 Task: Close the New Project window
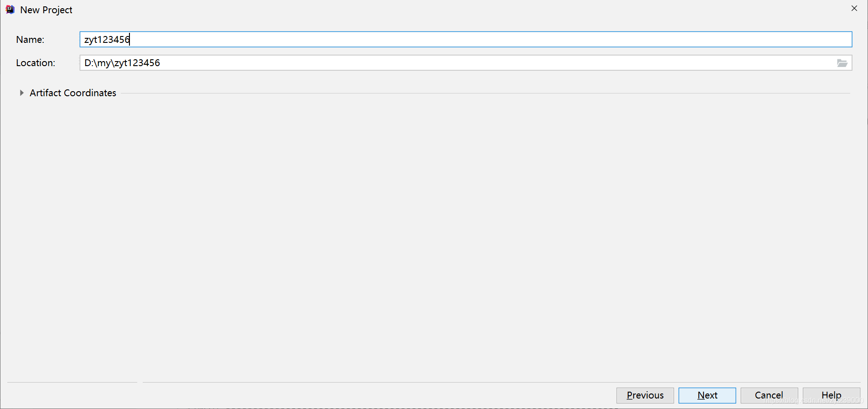[x=854, y=8]
